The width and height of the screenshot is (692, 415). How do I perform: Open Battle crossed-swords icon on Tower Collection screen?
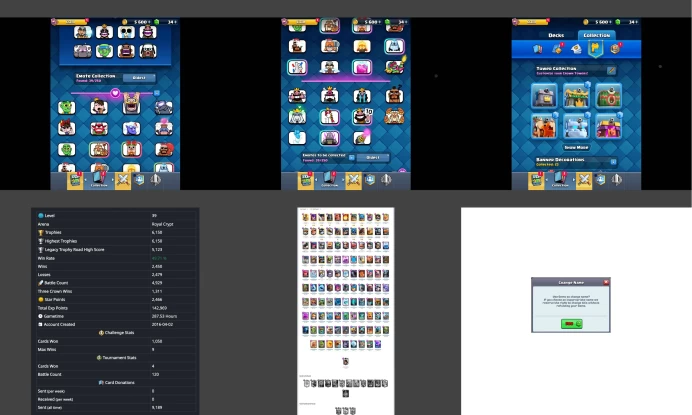click(584, 180)
